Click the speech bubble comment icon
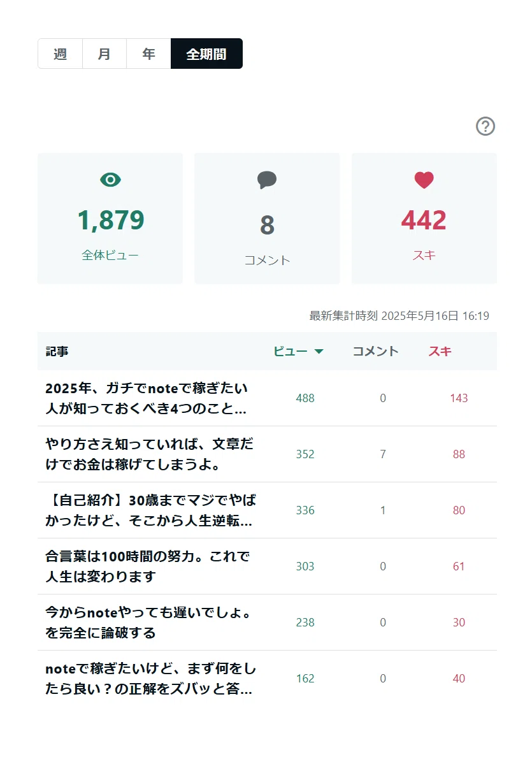Viewport: 532px width, 757px height. pos(267,180)
